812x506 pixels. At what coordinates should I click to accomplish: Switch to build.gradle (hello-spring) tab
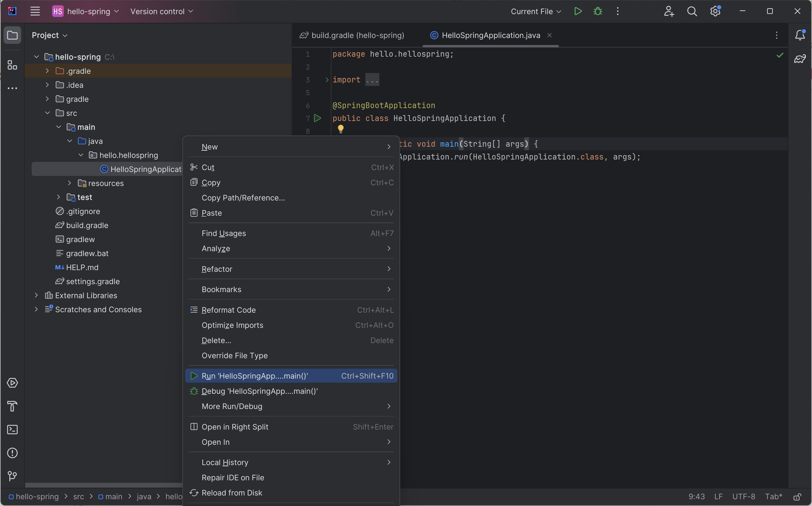point(357,35)
